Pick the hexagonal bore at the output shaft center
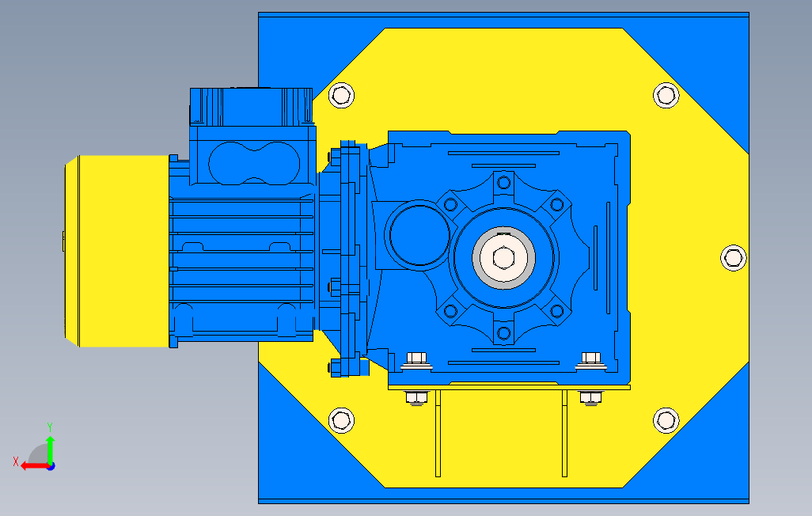This screenshot has width=812, height=516. 503,257
